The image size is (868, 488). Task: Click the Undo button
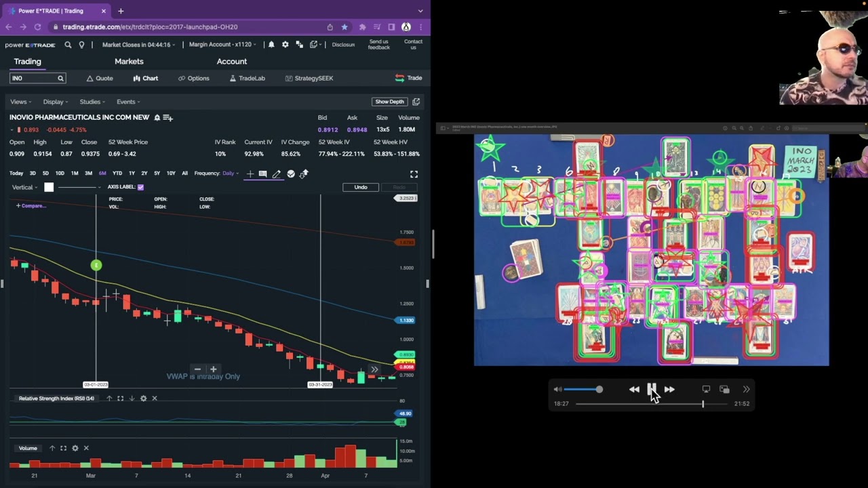361,187
